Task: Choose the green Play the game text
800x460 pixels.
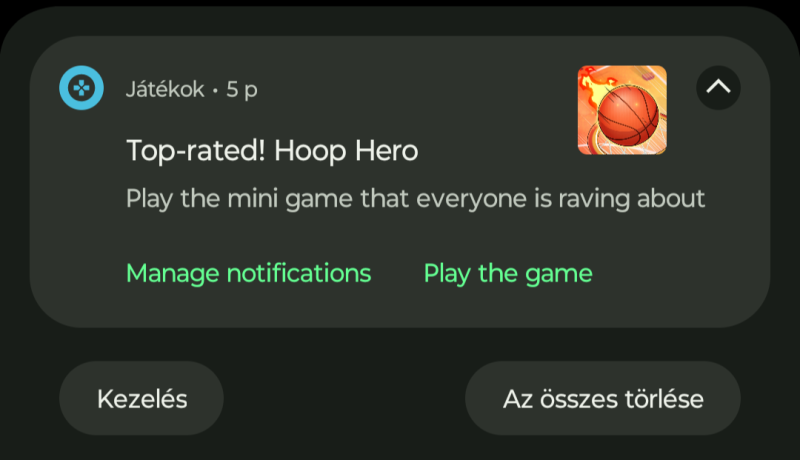Action: point(508,273)
